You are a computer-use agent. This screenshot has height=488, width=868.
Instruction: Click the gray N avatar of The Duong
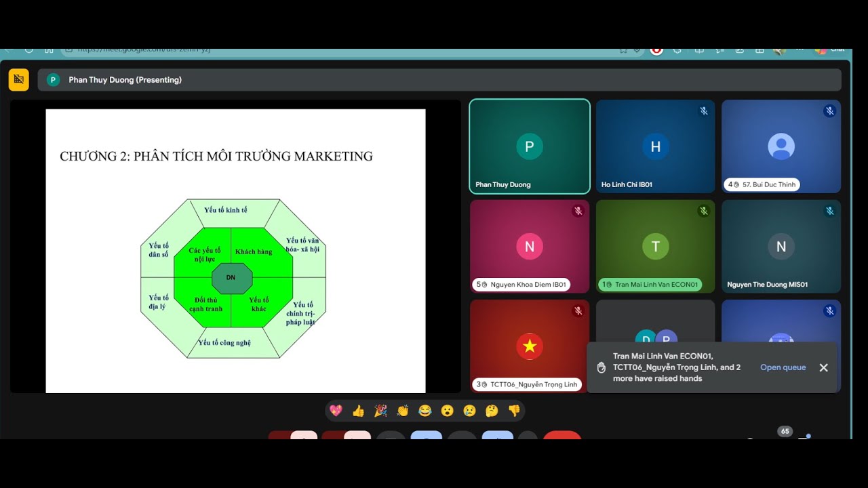click(781, 247)
